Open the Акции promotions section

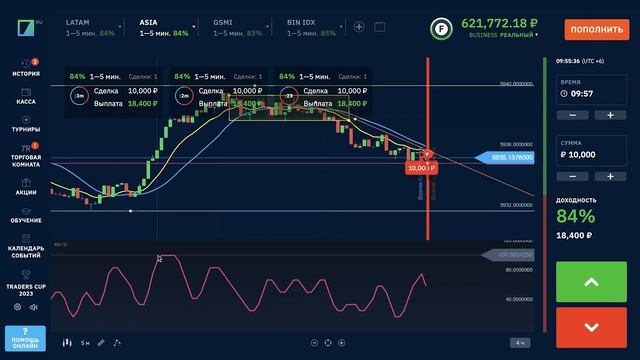(x=26, y=187)
